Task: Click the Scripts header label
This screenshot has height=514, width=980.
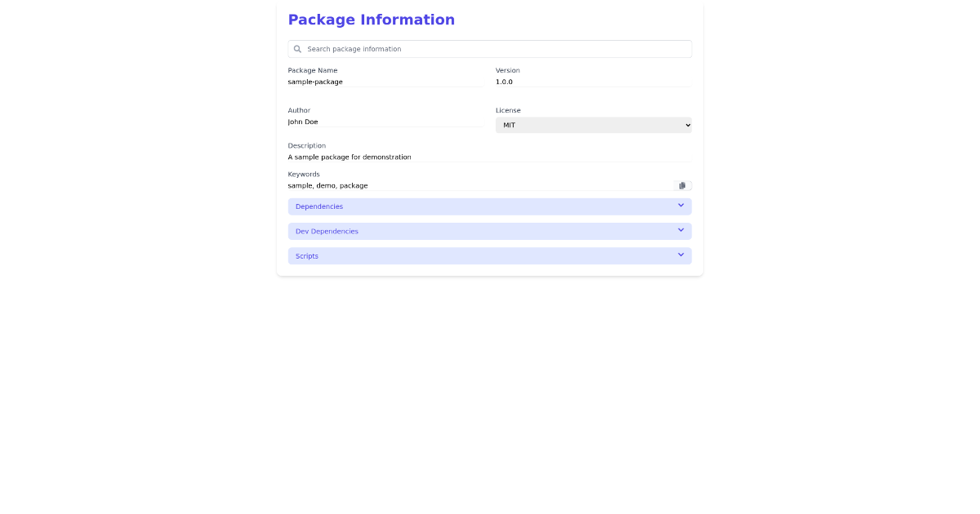Action: coord(306,255)
